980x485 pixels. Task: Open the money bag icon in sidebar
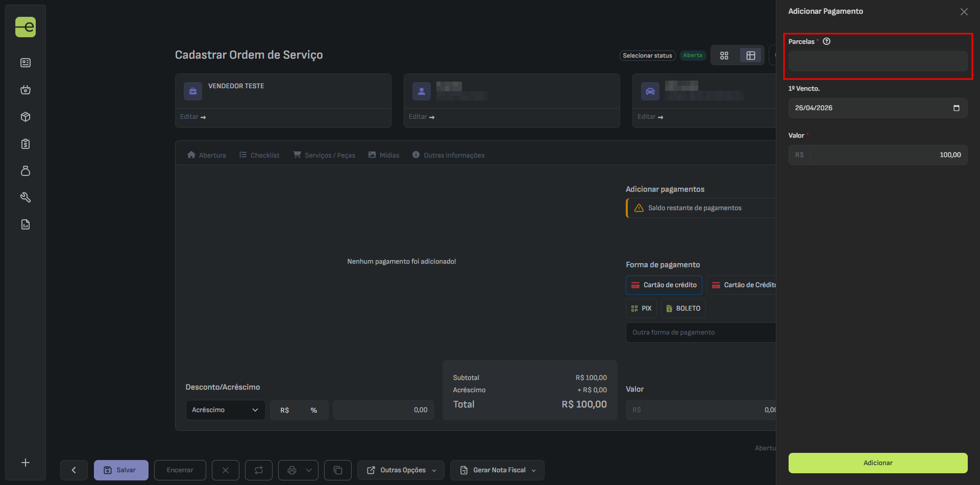(26, 171)
